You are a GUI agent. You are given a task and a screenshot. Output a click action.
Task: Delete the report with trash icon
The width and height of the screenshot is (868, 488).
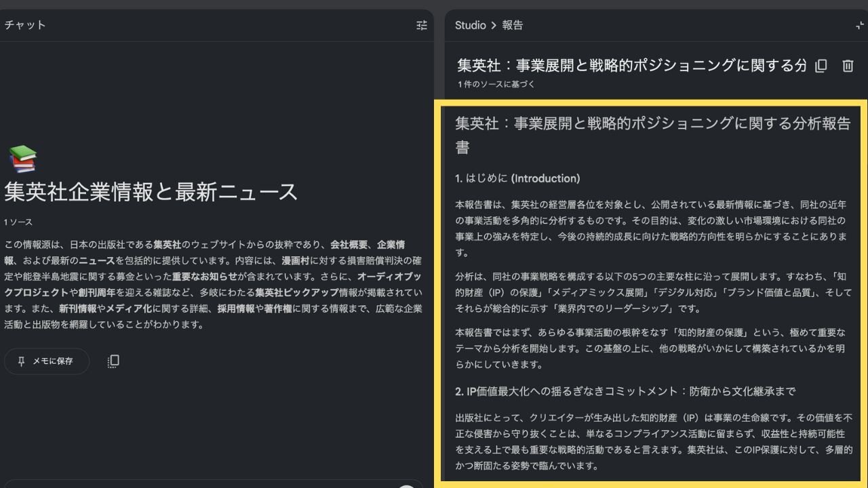pos(848,66)
